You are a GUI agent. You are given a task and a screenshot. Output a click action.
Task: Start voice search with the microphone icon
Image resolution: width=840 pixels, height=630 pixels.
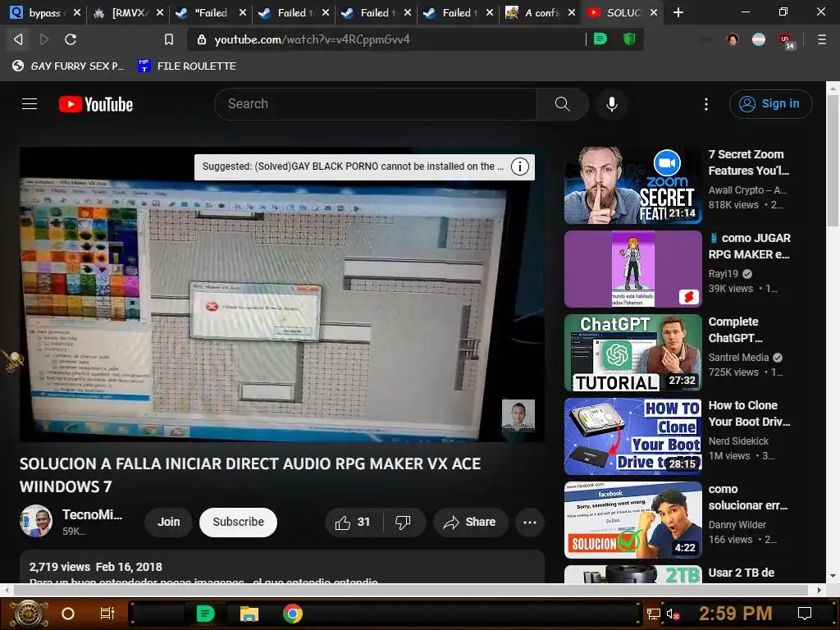pyautogui.click(x=612, y=104)
